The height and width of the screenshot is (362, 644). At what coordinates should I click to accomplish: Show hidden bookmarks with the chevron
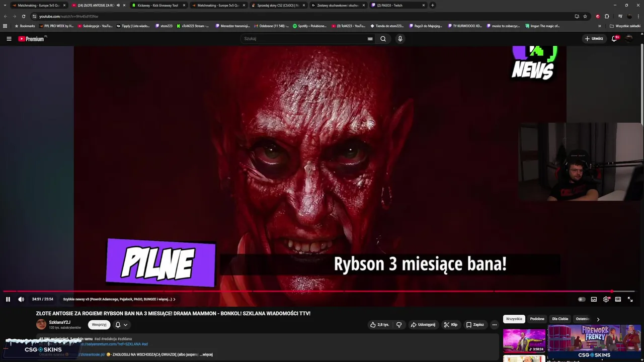pyautogui.click(x=599, y=26)
